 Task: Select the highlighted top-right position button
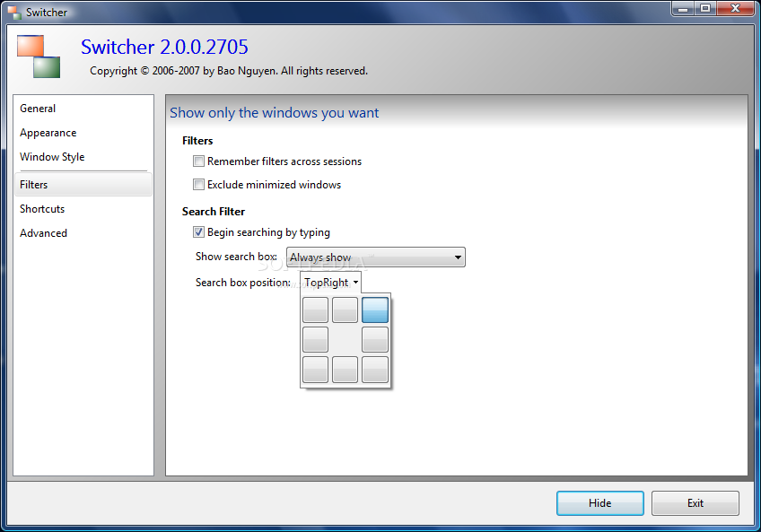click(x=375, y=310)
